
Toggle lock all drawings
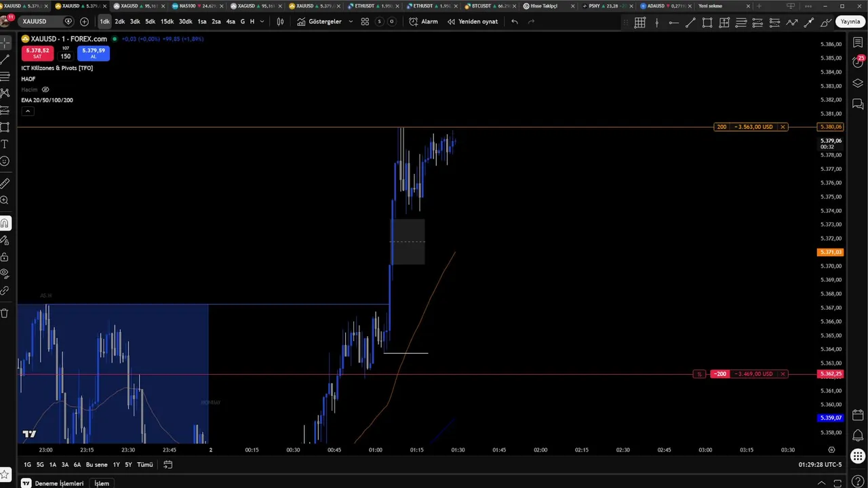tap(4, 257)
